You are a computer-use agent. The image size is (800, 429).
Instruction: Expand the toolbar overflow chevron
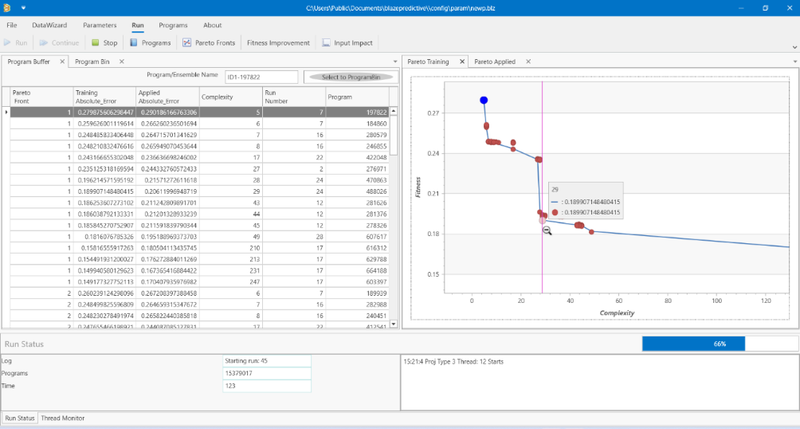tap(794, 47)
